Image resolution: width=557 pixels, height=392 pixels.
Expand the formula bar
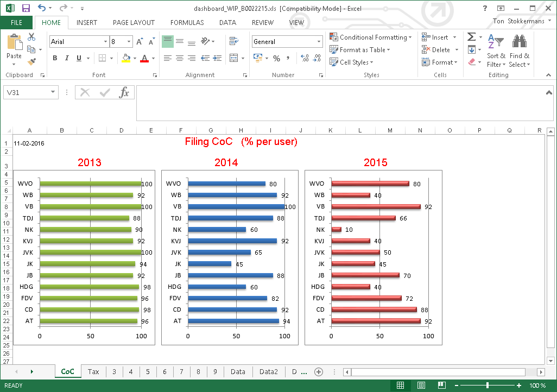click(x=548, y=92)
